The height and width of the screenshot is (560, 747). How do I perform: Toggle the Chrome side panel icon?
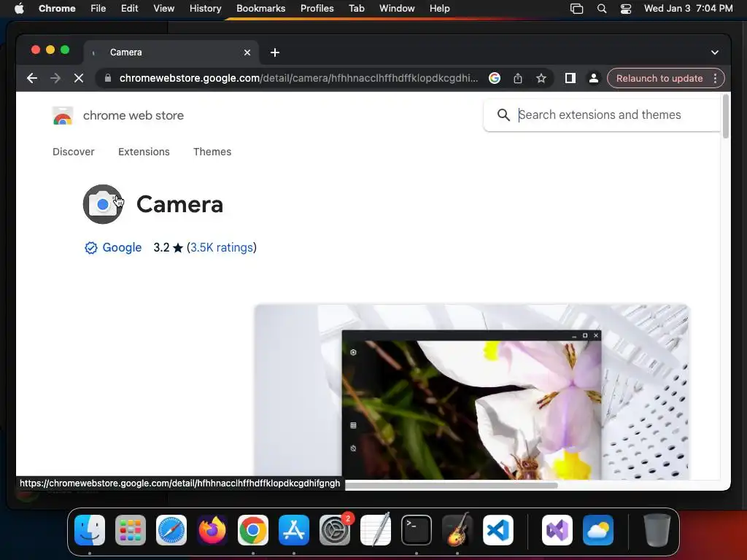click(x=570, y=78)
